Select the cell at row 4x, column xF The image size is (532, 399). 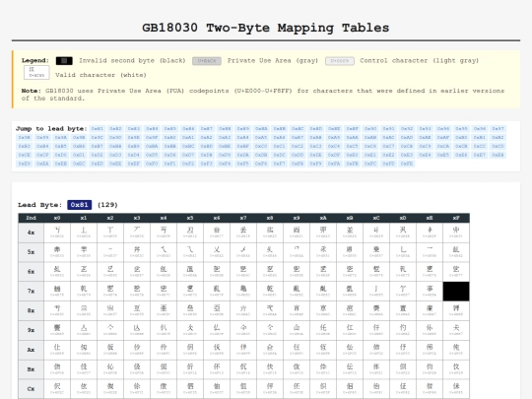(x=456, y=233)
